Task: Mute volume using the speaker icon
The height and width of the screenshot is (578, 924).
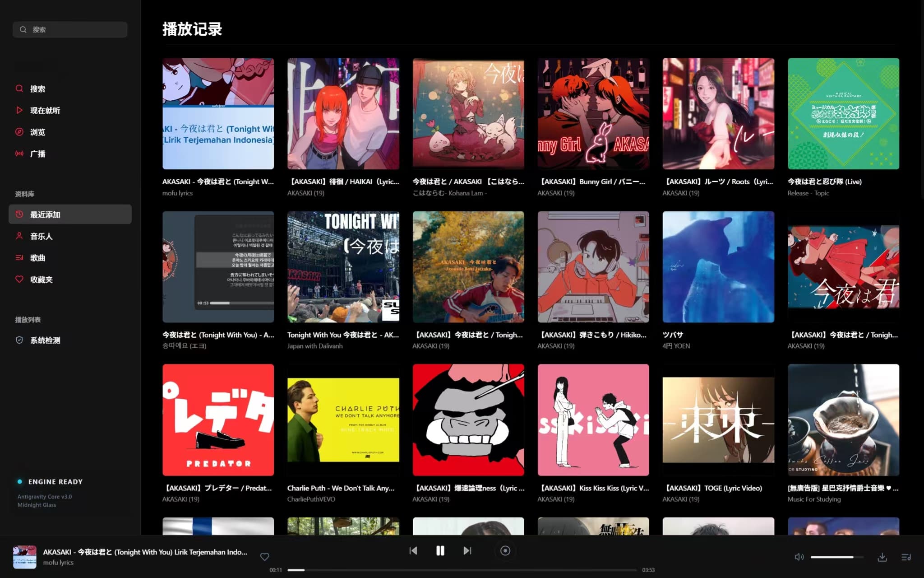Action: [x=799, y=557]
